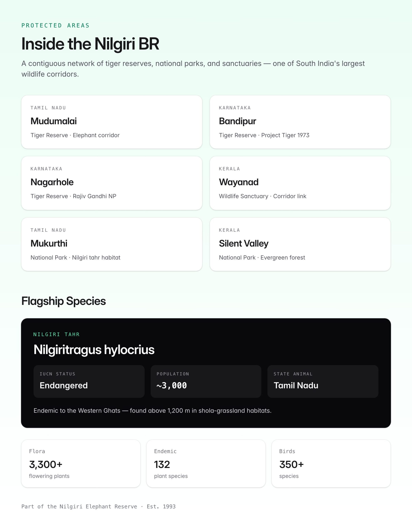Click the Flagship Species heading
This screenshot has height=532, width=412.
coord(64,301)
